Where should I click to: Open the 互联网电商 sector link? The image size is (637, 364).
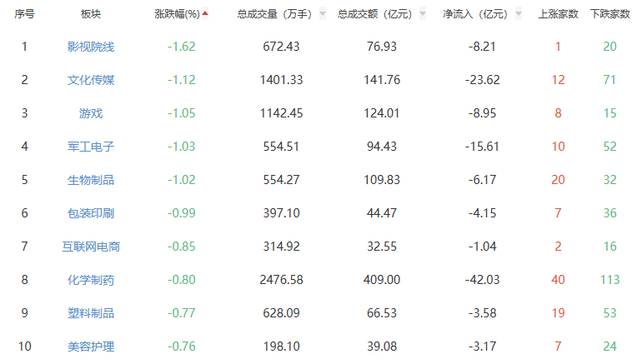[91, 247]
